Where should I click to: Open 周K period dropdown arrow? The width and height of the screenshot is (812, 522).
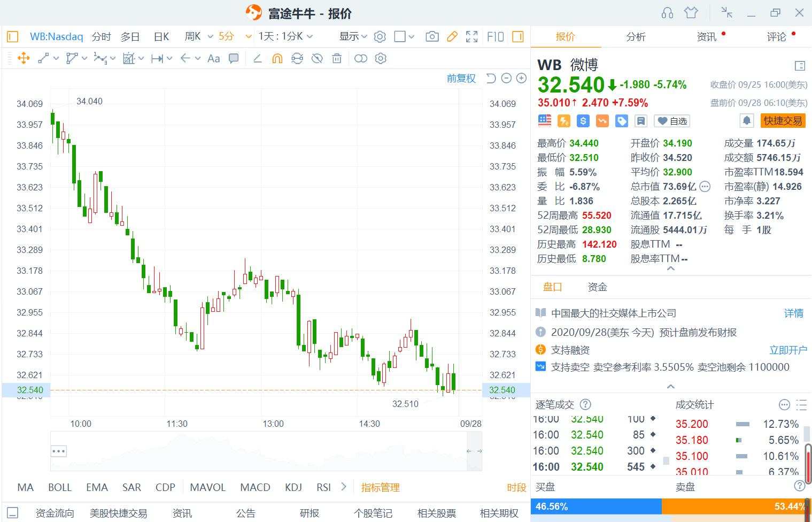click(210, 36)
